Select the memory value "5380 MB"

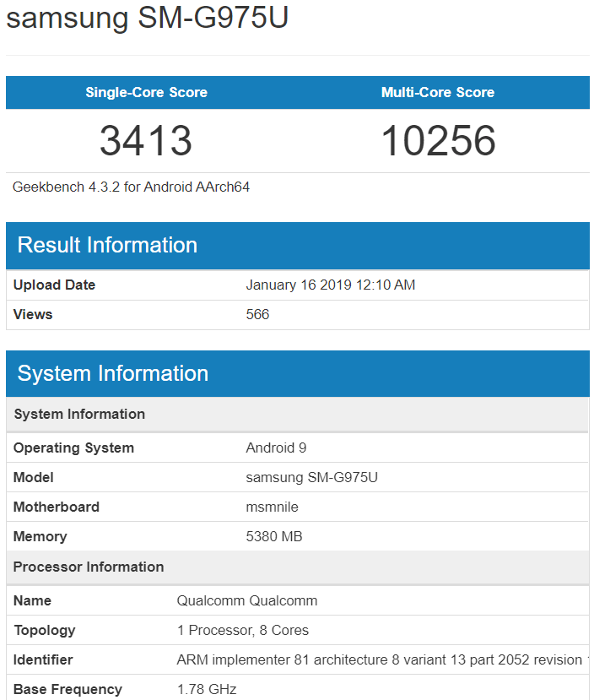pyautogui.click(x=274, y=536)
